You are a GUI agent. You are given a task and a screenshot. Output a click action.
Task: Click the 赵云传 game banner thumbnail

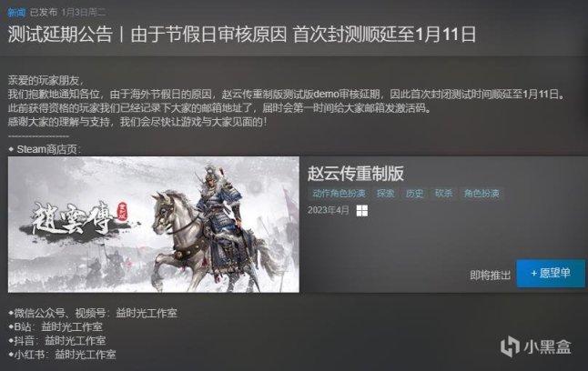[x=154, y=224]
